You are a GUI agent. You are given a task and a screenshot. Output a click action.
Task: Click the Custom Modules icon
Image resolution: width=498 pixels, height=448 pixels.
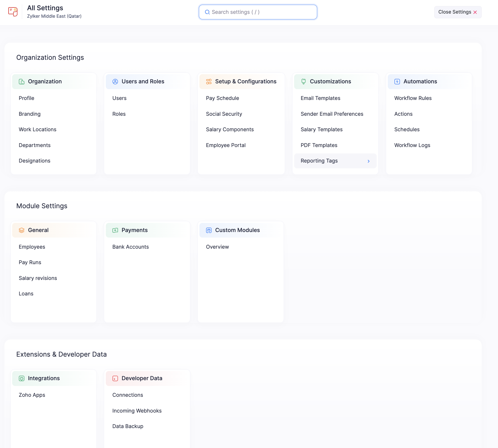(x=209, y=230)
